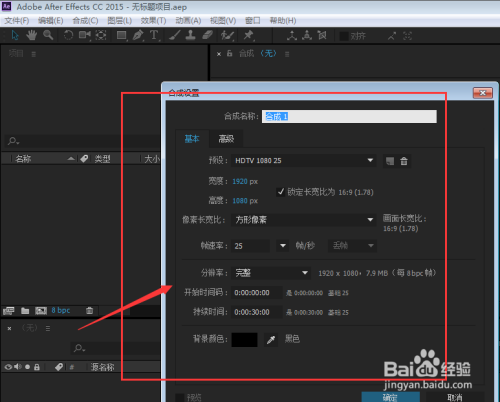Screen dimensions: 500x402
Task: Open project panel search dropdown
Action: click(13, 141)
